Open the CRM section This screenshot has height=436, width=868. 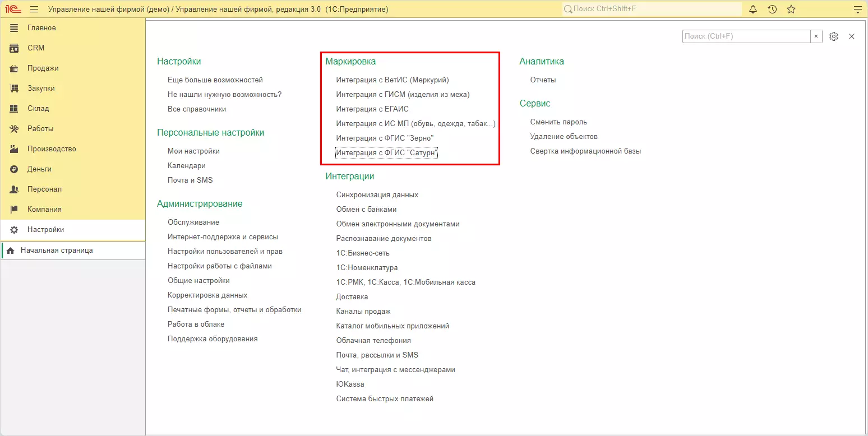[x=73, y=48]
